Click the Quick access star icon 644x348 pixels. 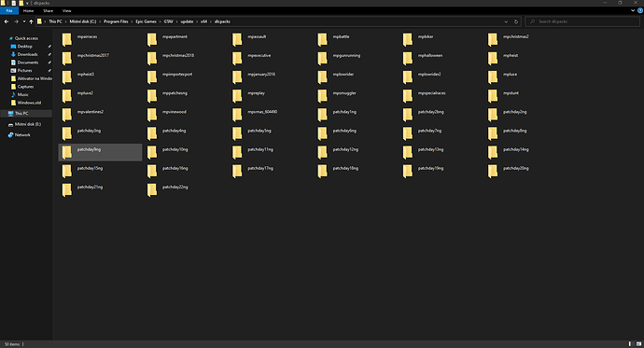[11, 38]
